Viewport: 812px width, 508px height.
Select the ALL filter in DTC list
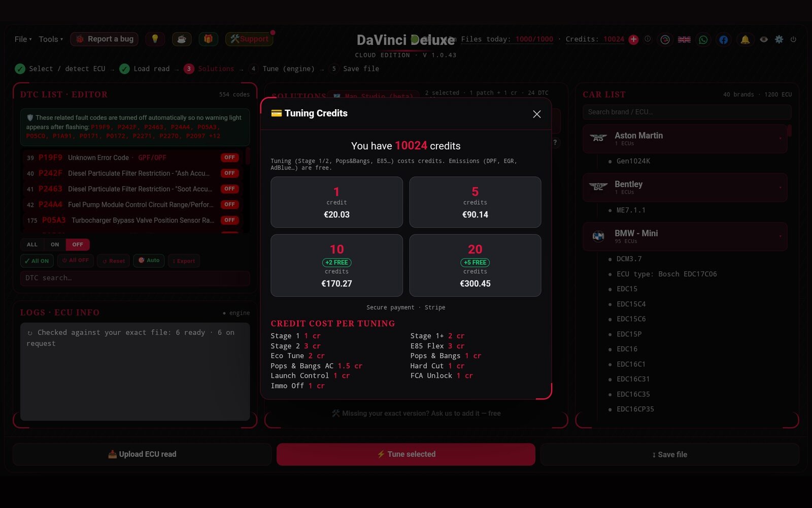tap(32, 245)
